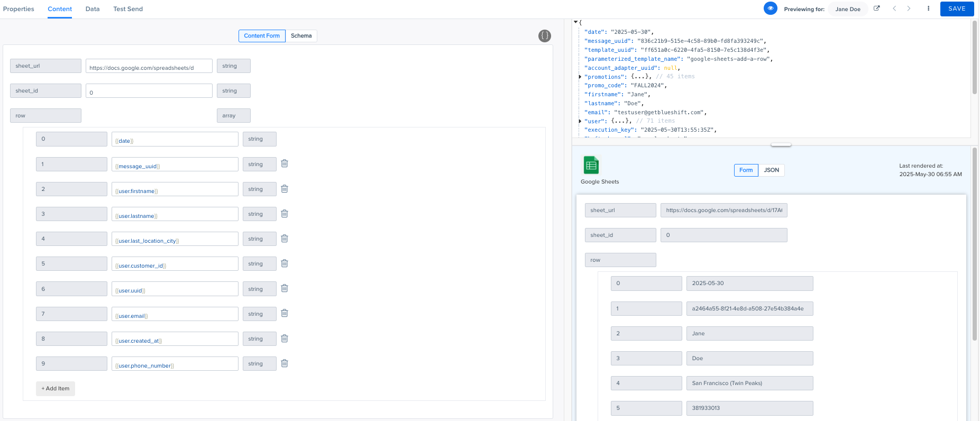This screenshot has height=421, width=980.
Task: Edit the sheet_url value field
Action: (x=149, y=66)
